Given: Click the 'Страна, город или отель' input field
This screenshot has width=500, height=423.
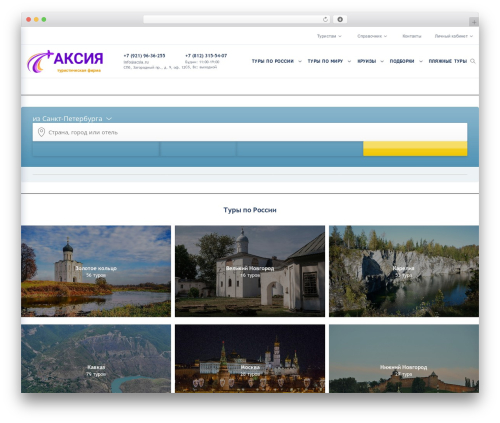Looking at the screenshot, I should (x=250, y=132).
